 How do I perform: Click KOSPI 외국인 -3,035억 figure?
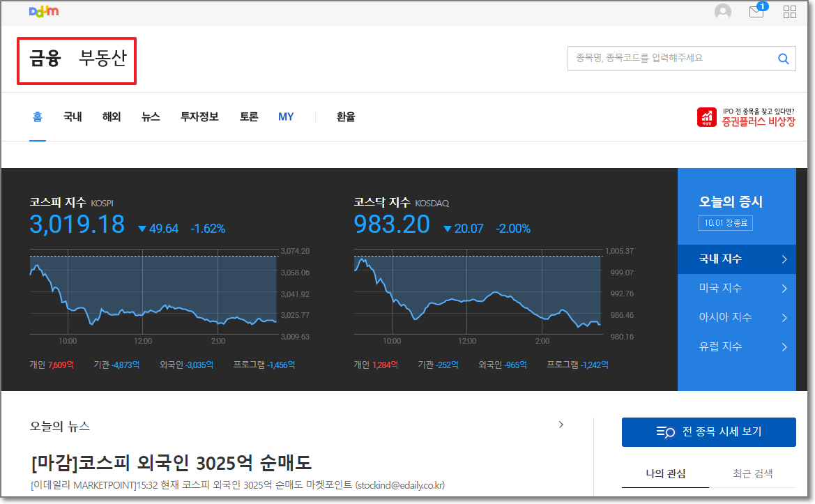(187, 365)
